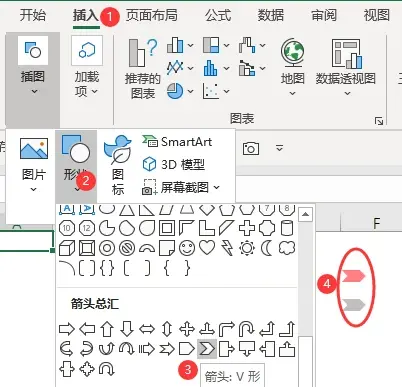402x387 pixels.
Task: Select the no-symbol prohibited shape
Action: click(127, 248)
